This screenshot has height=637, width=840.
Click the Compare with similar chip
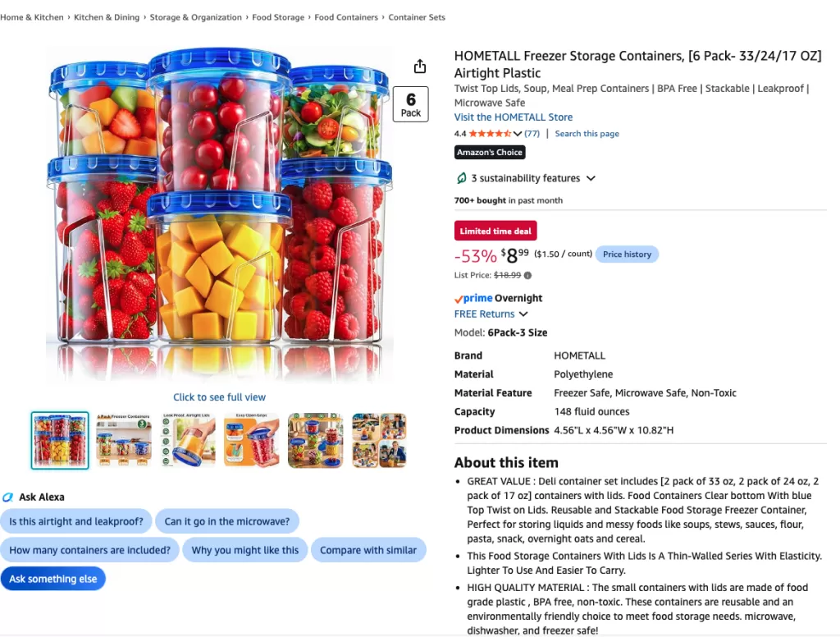click(368, 550)
